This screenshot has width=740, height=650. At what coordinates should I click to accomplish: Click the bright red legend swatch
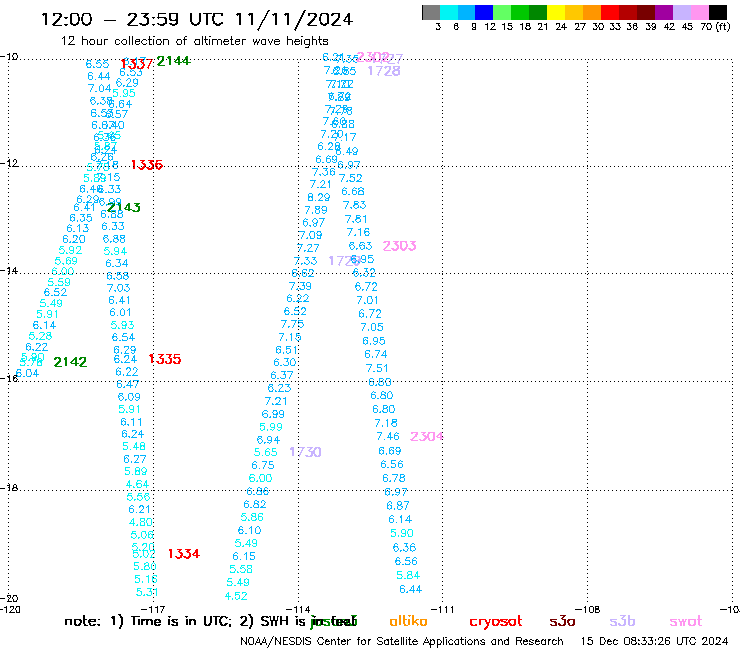coord(610,12)
